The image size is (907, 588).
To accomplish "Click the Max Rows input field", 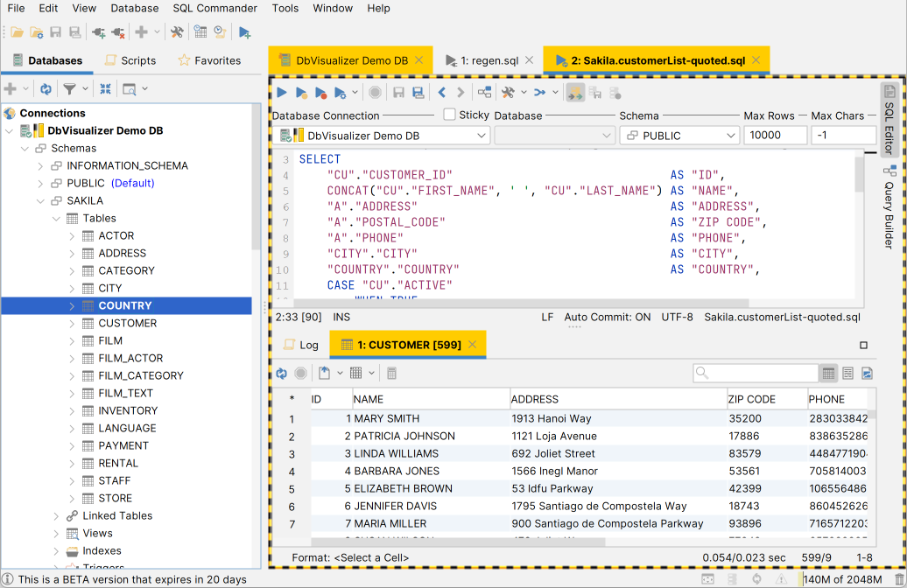I will coord(774,135).
